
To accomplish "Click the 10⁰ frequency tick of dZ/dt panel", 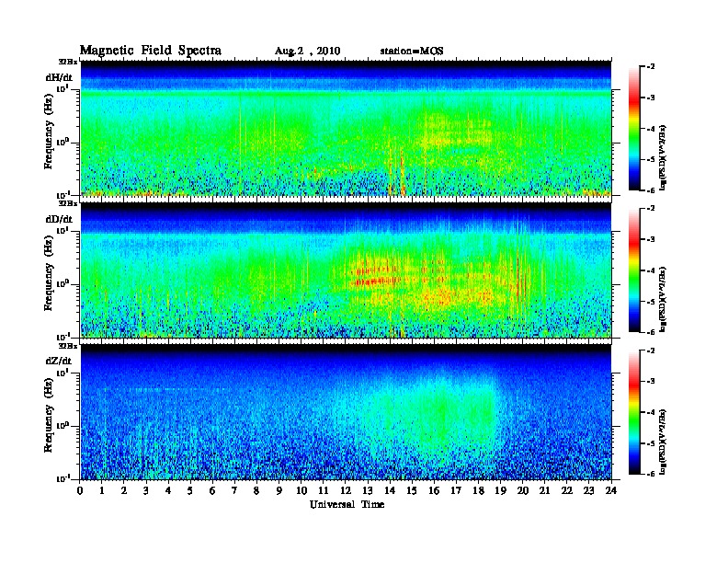I will tap(62, 426).
